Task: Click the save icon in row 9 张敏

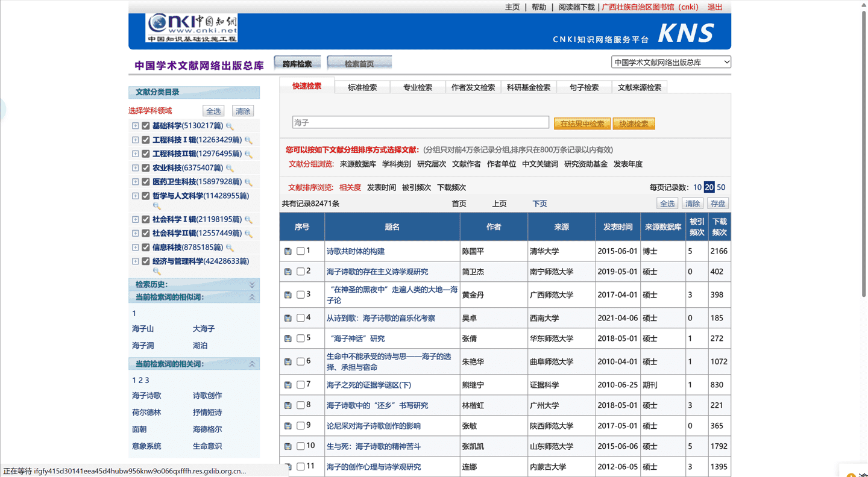Action: (288, 426)
